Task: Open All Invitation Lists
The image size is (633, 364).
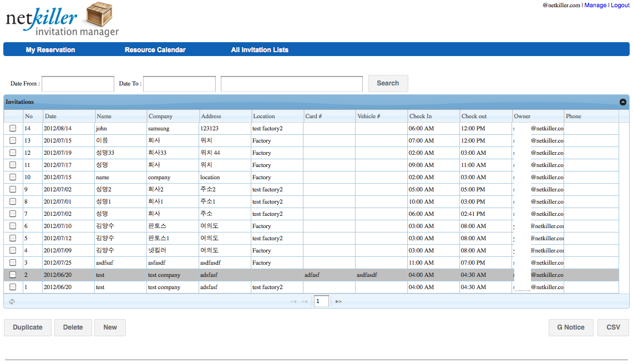Action: [260, 50]
